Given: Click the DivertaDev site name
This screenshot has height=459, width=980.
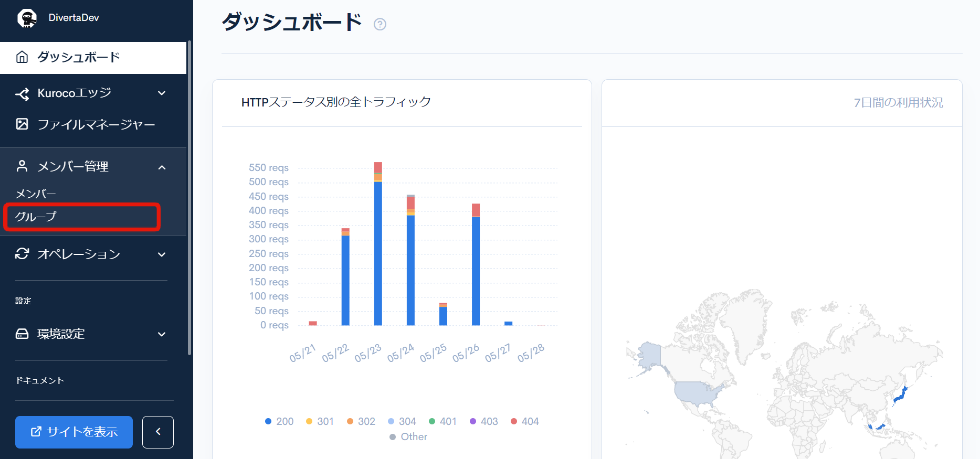Looking at the screenshot, I should pos(73,18).
